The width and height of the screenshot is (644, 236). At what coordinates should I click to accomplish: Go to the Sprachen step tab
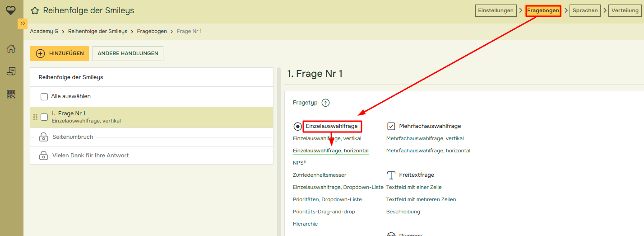point(585,10)
